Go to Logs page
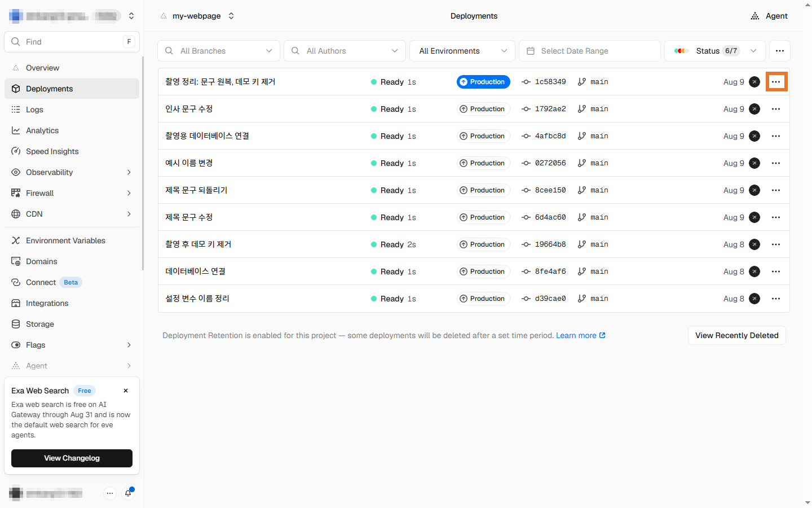 pos(72,110)
